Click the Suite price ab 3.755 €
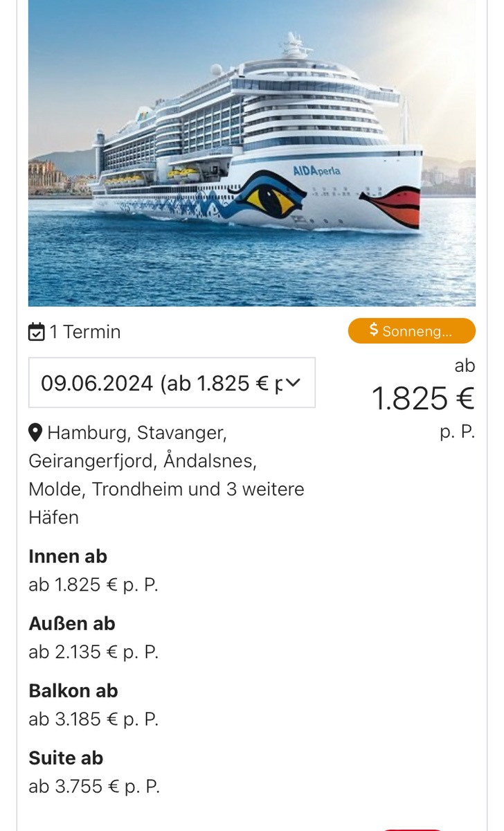This screenshot has width=504, height=831. point(93,786)
